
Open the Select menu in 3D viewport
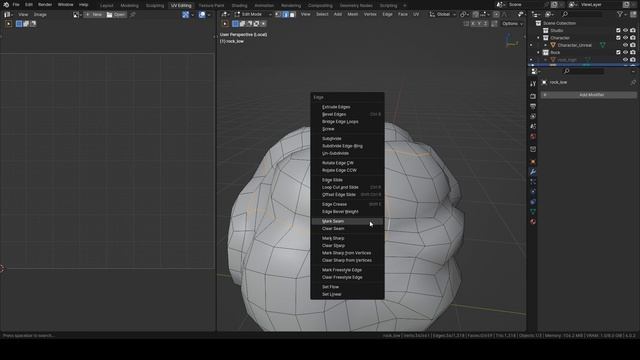pos(322,14)
